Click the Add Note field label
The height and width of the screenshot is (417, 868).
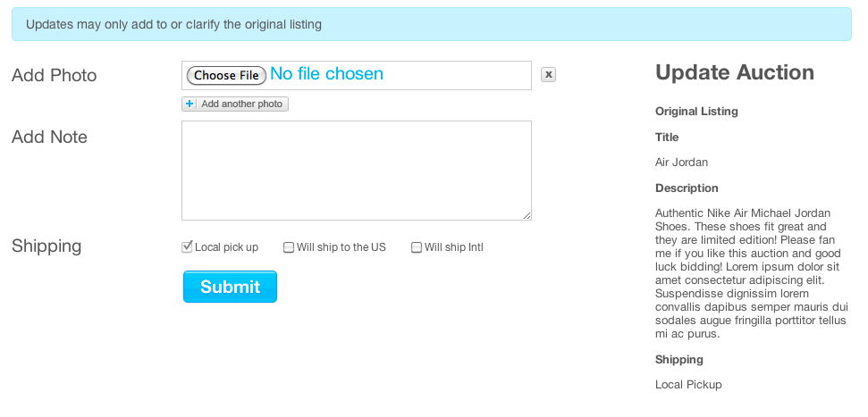click(49, 138)
